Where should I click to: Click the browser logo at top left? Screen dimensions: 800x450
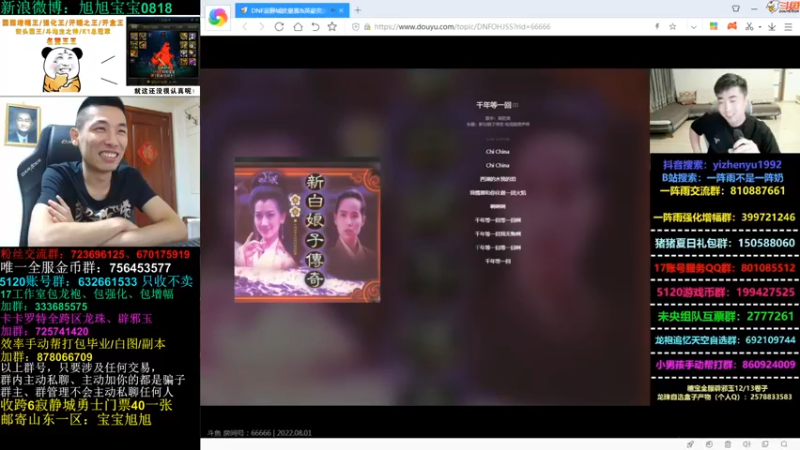[x=218, y=17]
